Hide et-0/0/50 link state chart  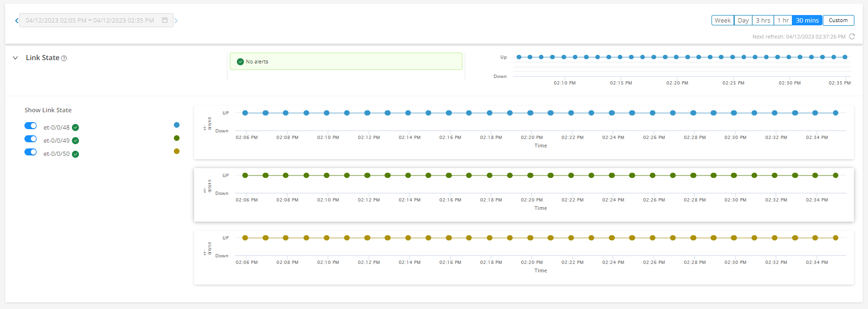point(31,152)
